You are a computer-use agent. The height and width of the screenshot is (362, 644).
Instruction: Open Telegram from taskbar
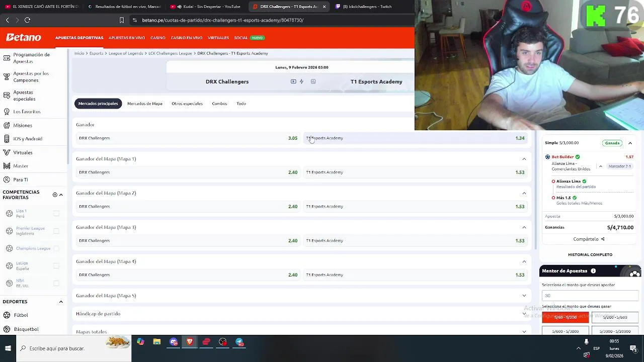pyautogui.click(x=239, y=342)
